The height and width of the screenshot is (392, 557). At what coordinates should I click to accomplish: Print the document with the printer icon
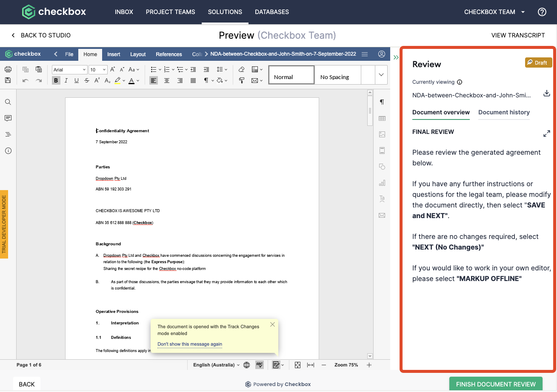[x=8, y=69]
